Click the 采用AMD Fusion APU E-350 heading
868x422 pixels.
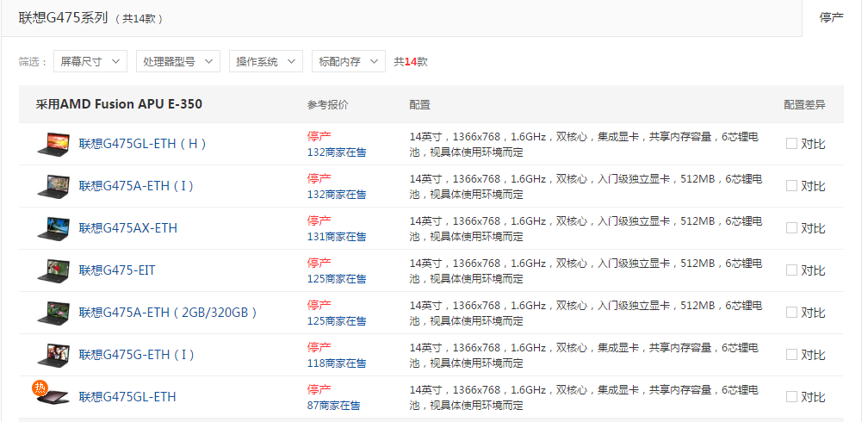point(119,104)
